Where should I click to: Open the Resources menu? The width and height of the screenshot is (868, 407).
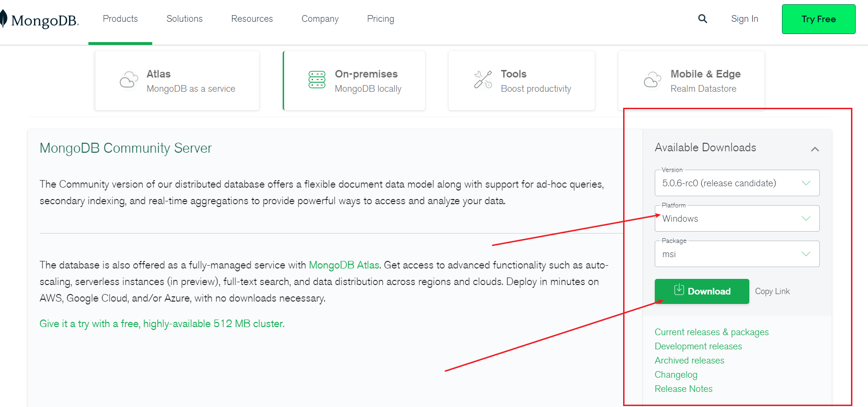252,19
